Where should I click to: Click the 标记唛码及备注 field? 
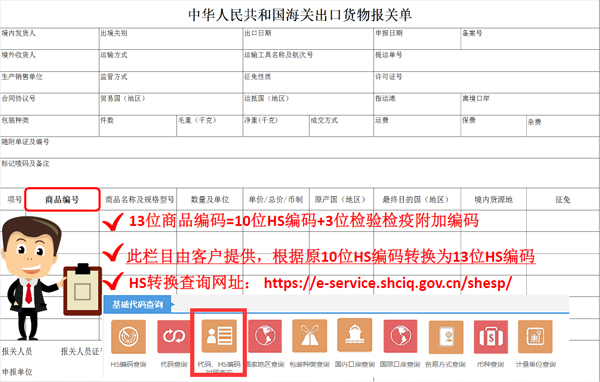[x=300, y=173]
